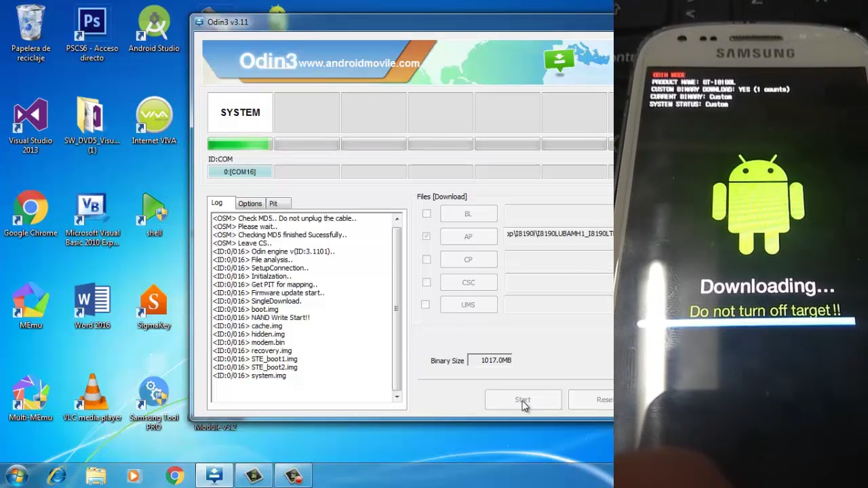Viewport: 868px width, 488px height.
Task: Click the 'Firmware update start..' log line
Action: coord(269,293)
